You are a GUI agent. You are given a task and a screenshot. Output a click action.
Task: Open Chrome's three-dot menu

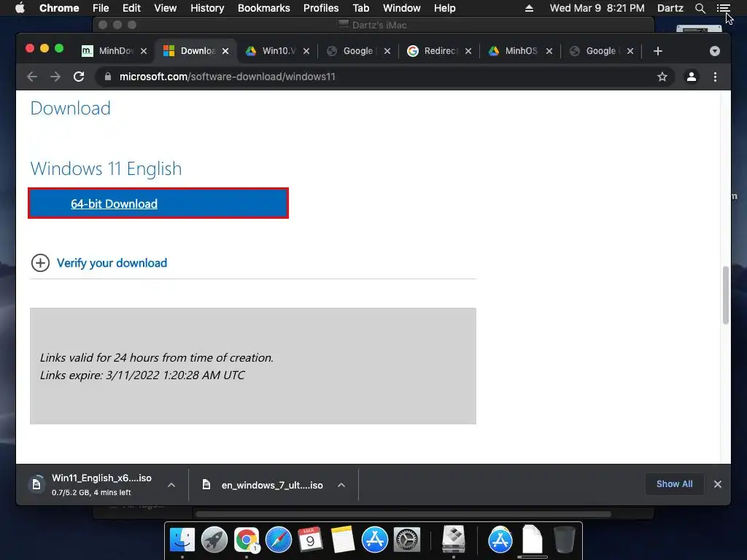coord(715,77)
